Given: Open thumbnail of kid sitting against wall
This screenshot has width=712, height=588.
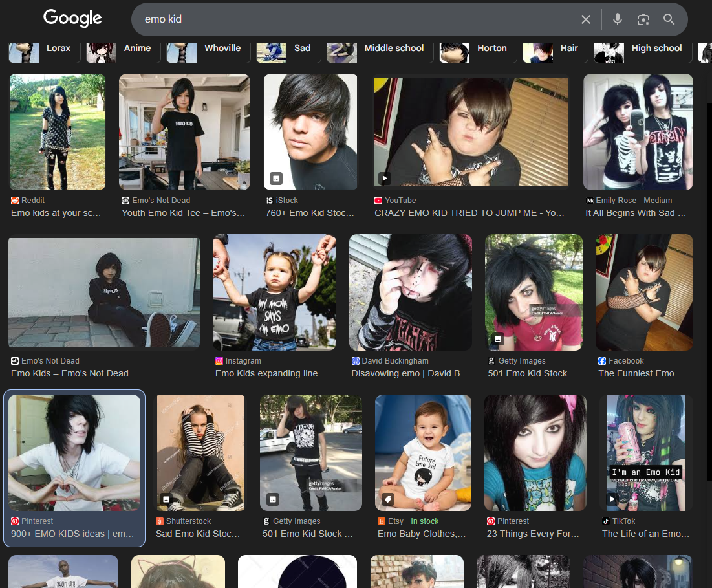Looking at the screenshot, I should tap(104, 292).
